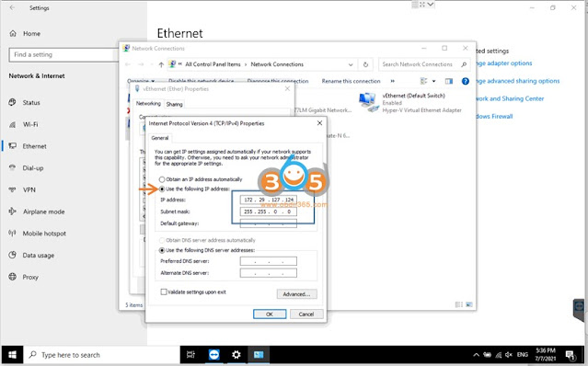Switch to details view in Network Connections
This screenshot has width=588, height=366.
(458, 304)
